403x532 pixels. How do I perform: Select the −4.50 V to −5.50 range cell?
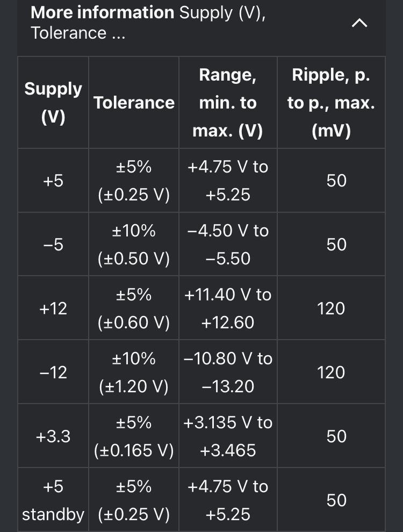(228, 245)
